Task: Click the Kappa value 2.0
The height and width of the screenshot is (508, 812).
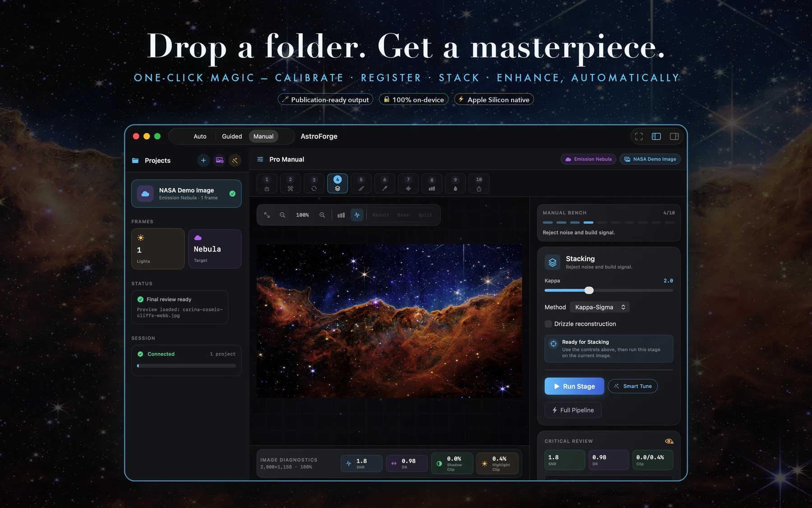Action: [668, 281]
